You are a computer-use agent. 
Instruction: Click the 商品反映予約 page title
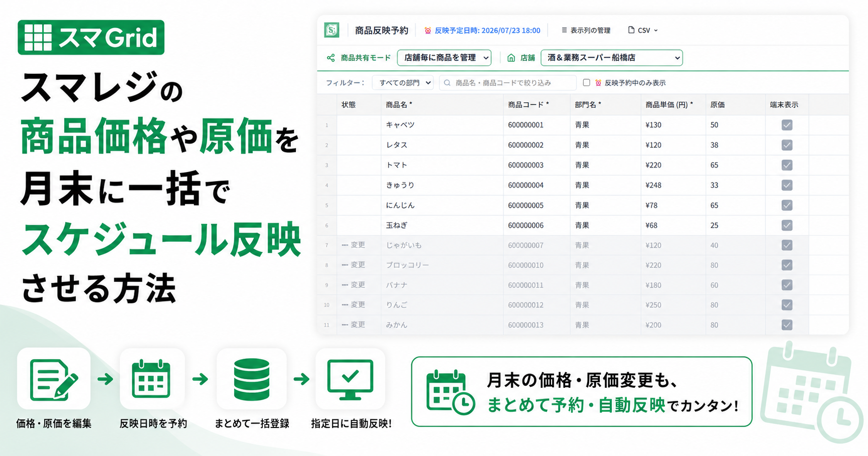point(382,31)
